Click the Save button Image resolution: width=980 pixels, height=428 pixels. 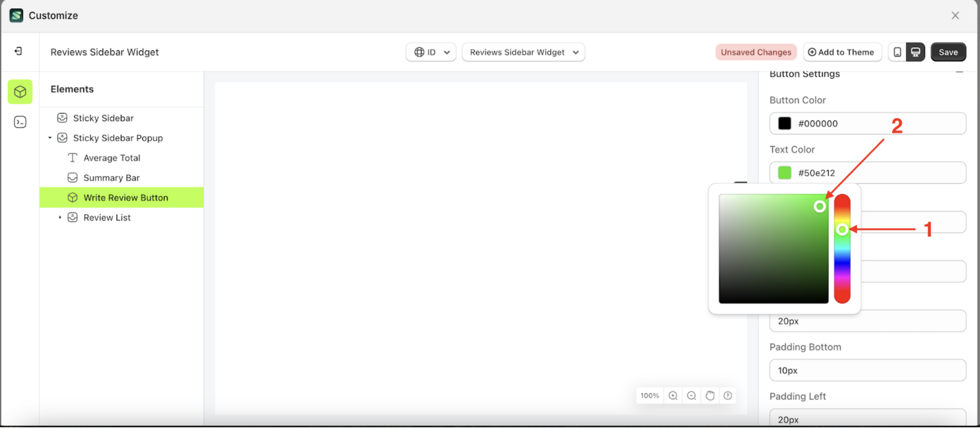click(x=948, y=52)
